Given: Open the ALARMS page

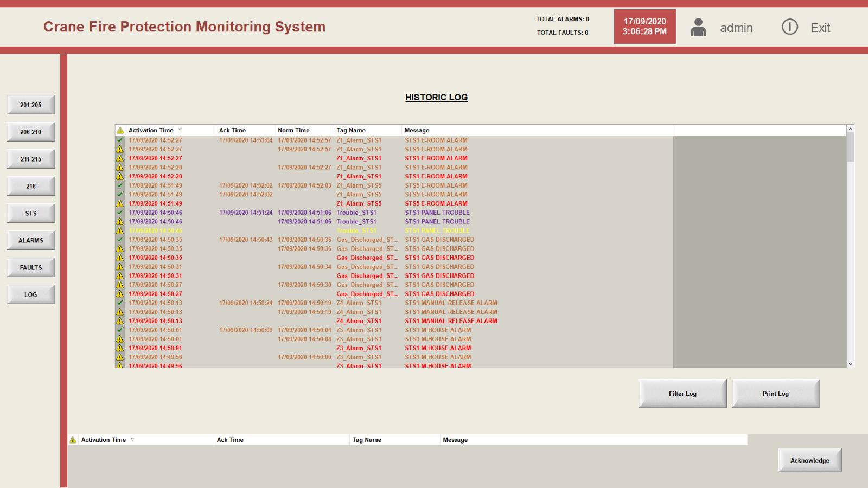Looking at the screenshot, I should coord(31,240).
